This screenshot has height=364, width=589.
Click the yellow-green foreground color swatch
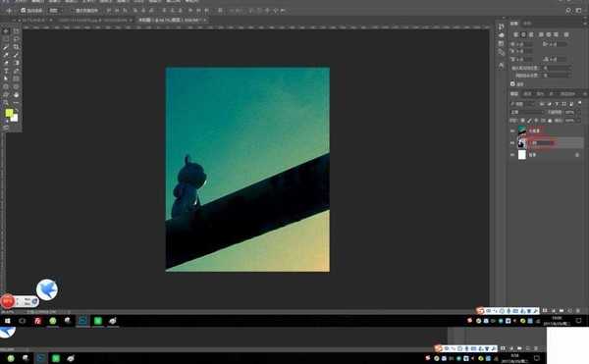[x=9, y=113]
